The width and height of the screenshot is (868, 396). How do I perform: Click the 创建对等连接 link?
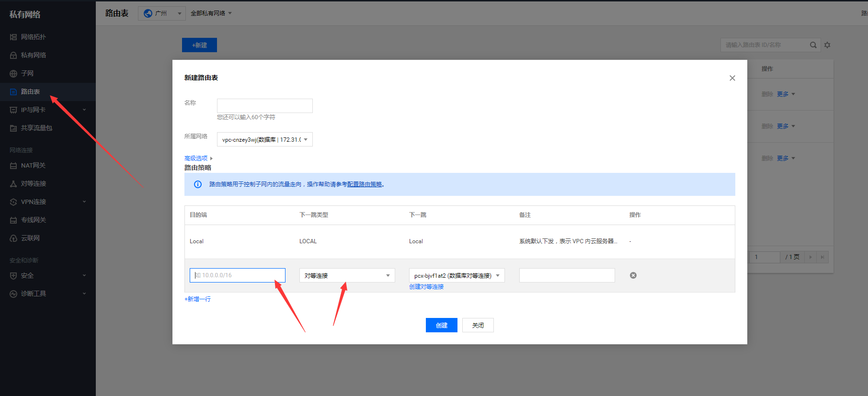[x=426, y=287]
